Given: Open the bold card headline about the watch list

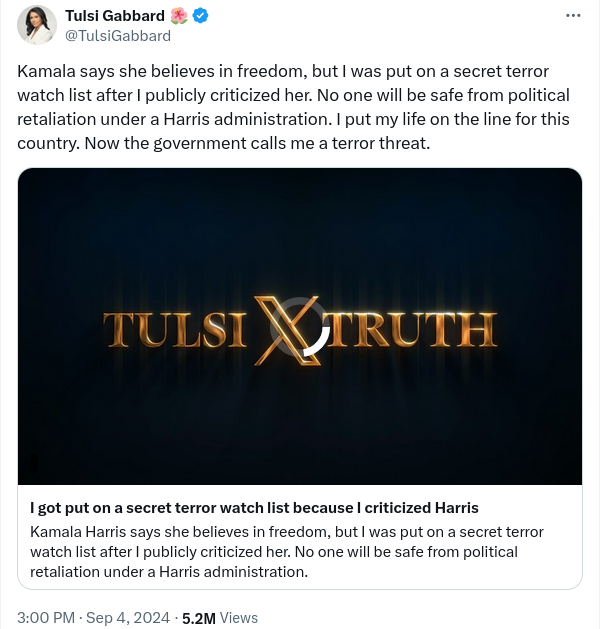Looking at the screenshot, I should click(x=254, y=507).
